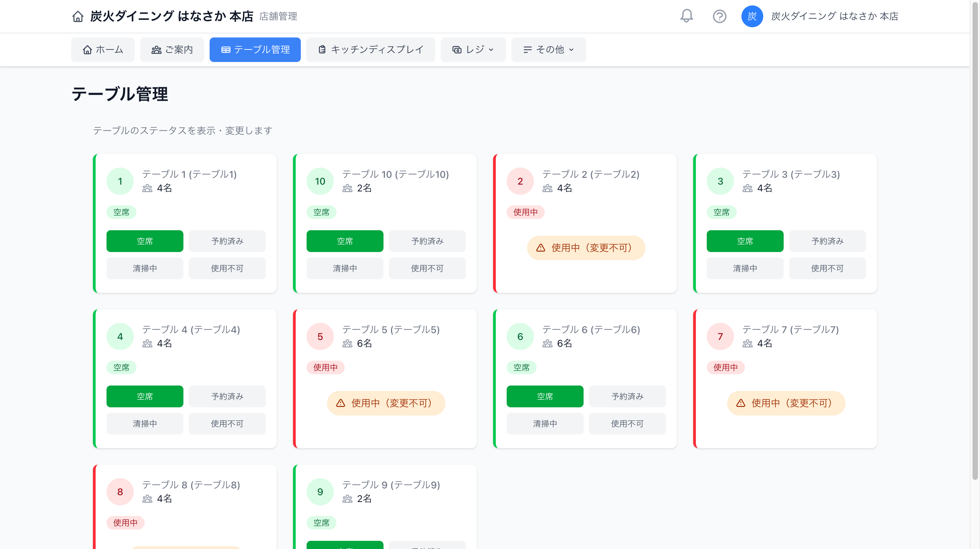980x549 pixels.
Task: Click the number 1 table badge
Action: [x=120, y=181]
